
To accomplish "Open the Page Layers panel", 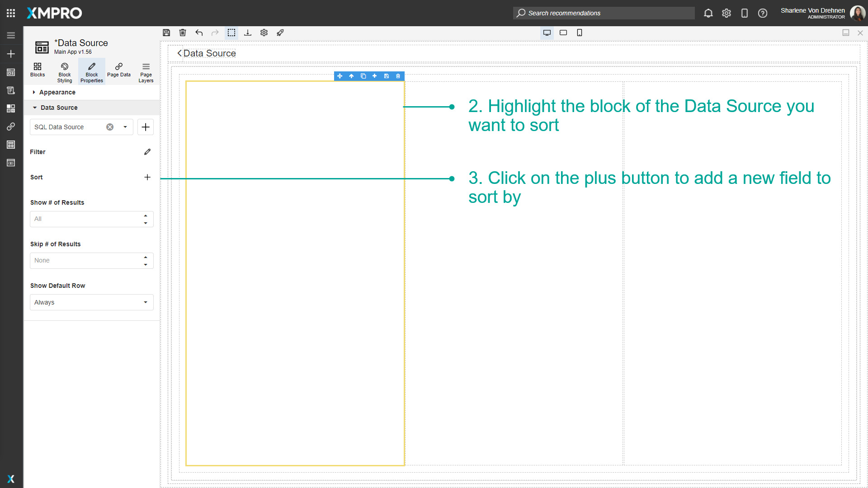I will point(146,71).
